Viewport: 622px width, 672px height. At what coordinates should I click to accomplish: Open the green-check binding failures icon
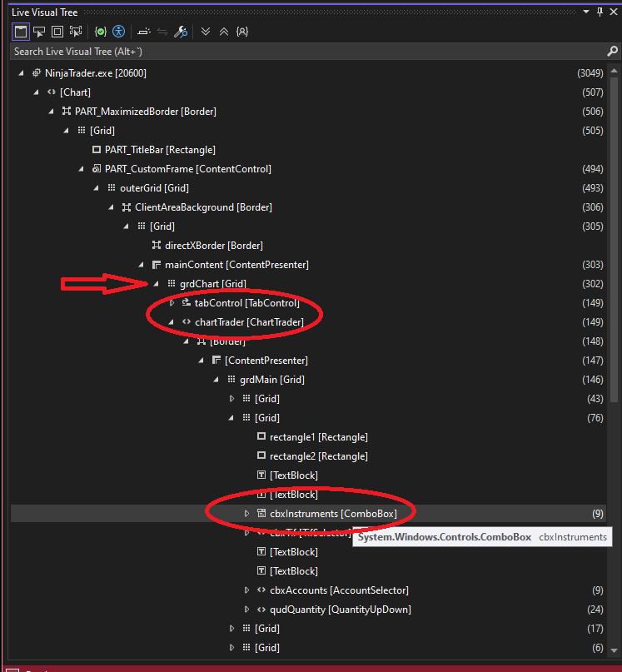coord(101,32)
